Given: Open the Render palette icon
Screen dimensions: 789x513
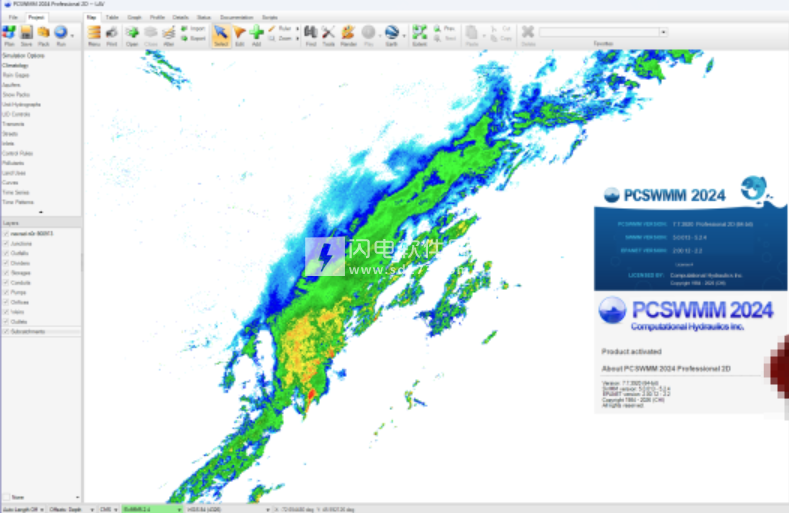Looking at the screenshot, I should point(348,33).
